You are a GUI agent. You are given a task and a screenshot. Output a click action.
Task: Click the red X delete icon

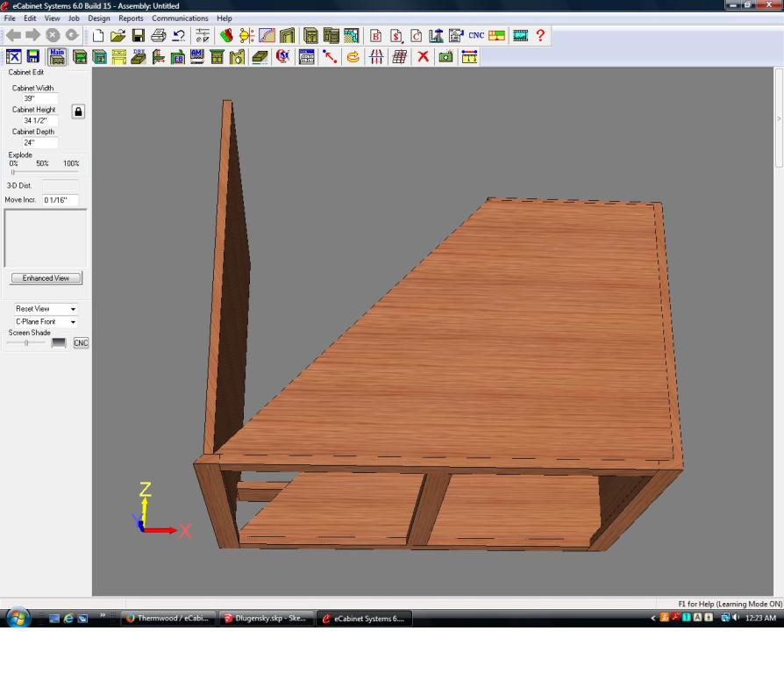tap(423, 57)
